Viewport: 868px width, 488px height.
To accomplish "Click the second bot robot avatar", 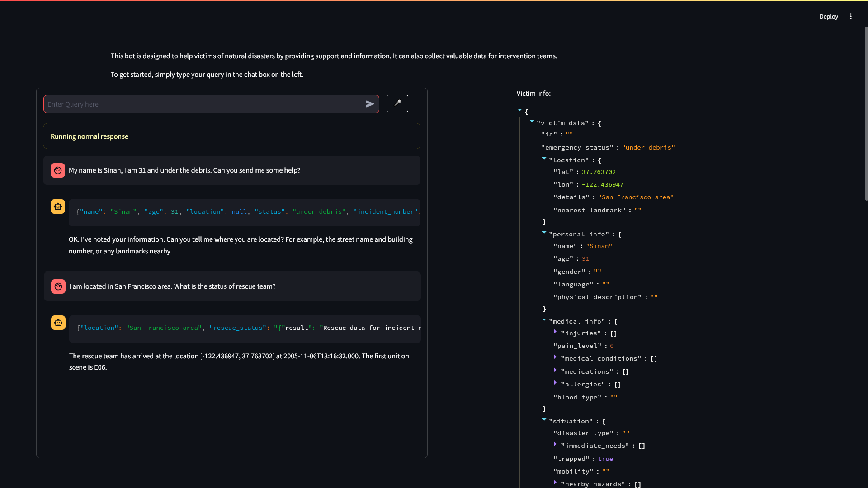I will (x=58, y=323).
